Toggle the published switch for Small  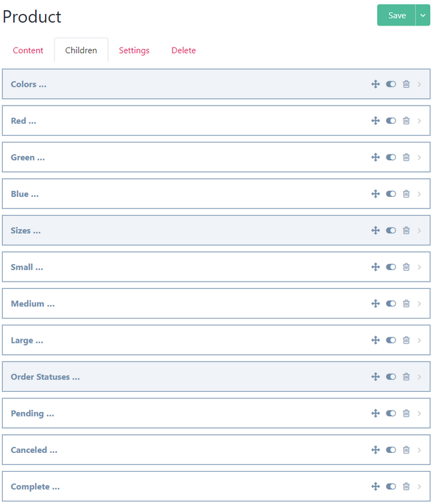click(x=391, y=267)
